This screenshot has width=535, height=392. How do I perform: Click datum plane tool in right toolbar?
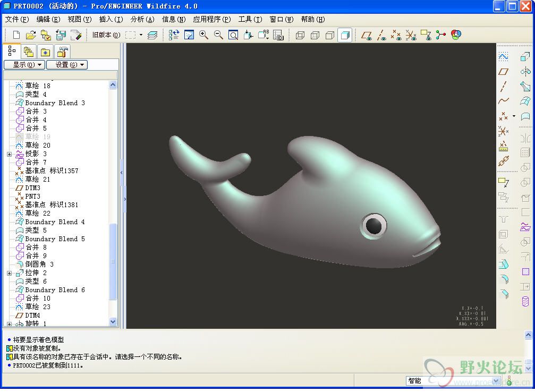coord(503,72)
